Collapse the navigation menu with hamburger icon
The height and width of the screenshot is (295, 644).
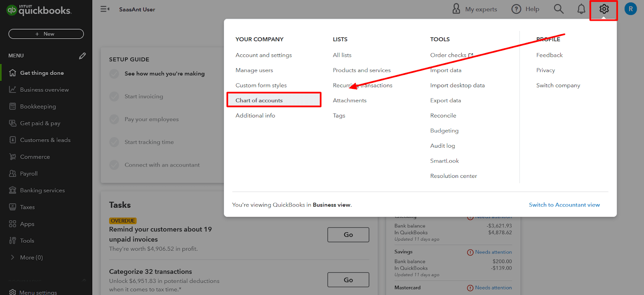pyautogui.click(x=105, y=9)
